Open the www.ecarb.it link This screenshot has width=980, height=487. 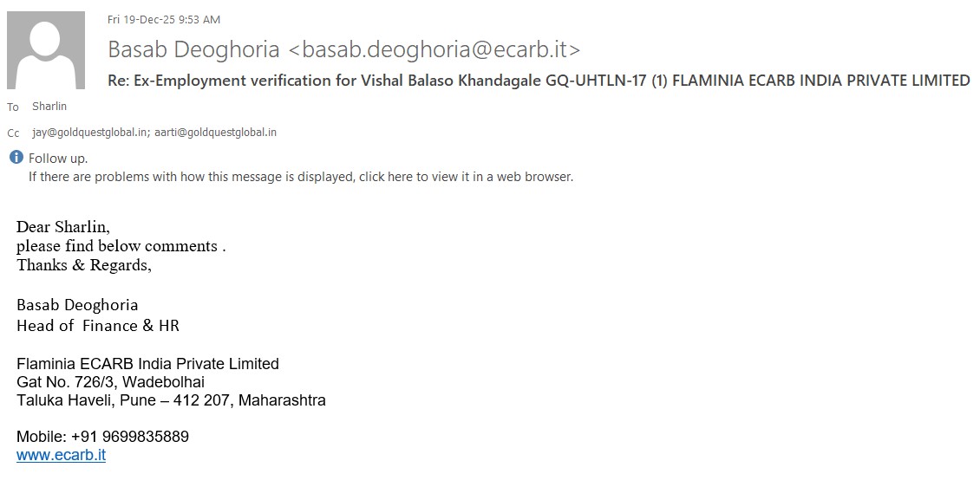click(61, 455)
